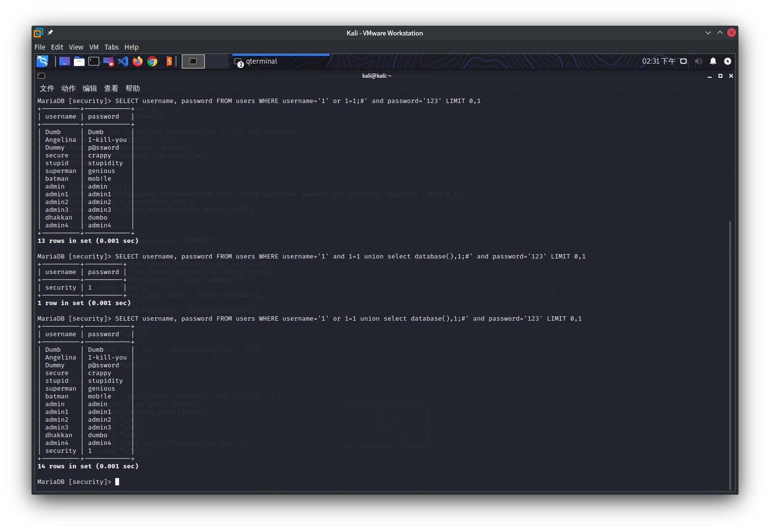
Task: Open the VM menu
Action: [94, 47]
